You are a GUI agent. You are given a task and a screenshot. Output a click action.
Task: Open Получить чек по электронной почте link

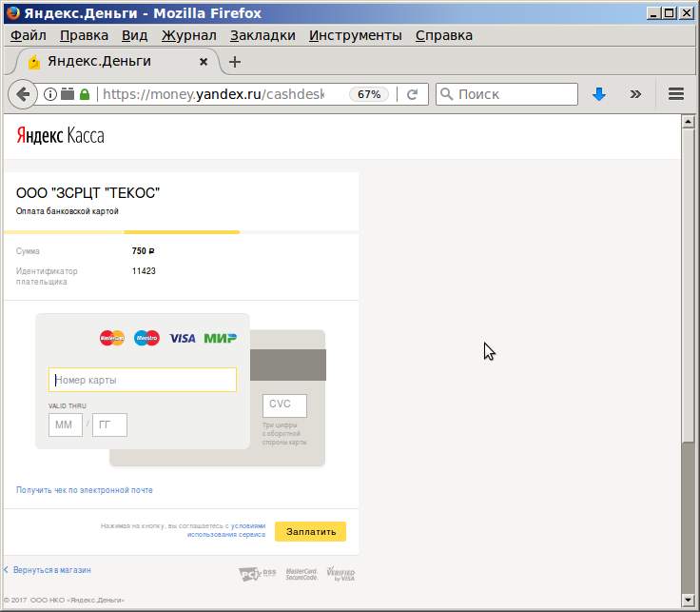(85, 490)
